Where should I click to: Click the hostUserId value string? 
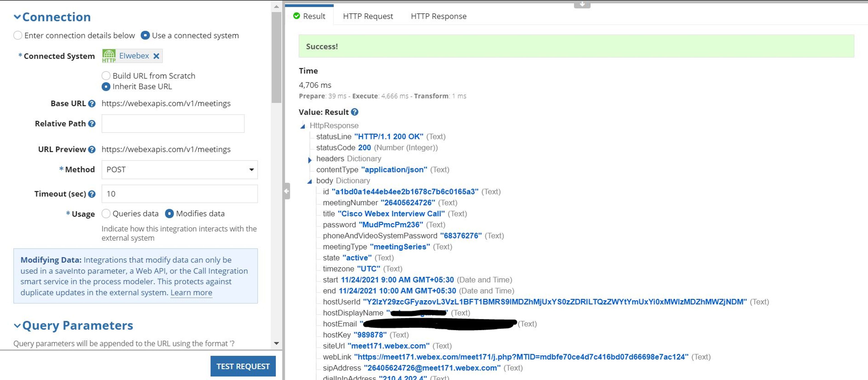pos(555,302)
